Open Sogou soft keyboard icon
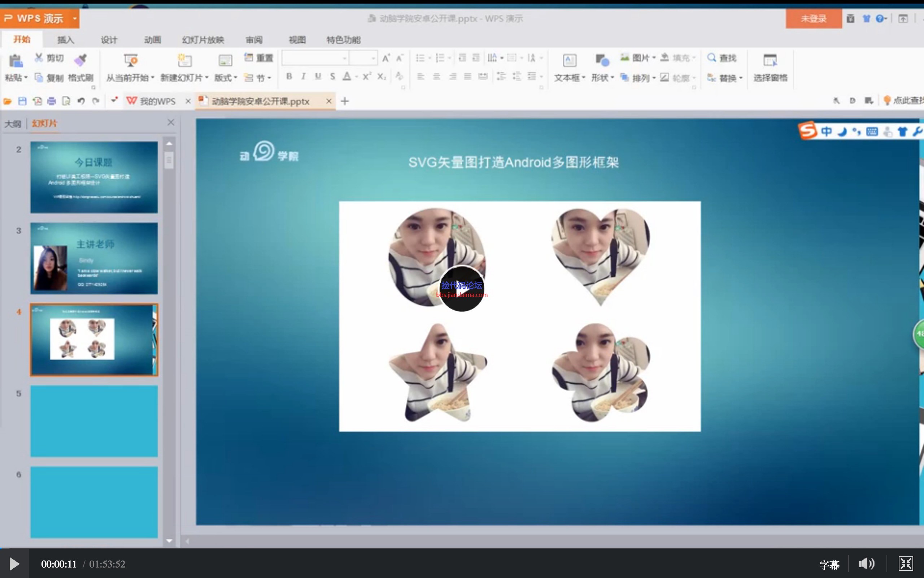The image size is (924, 578). click(x=872, y=132)
